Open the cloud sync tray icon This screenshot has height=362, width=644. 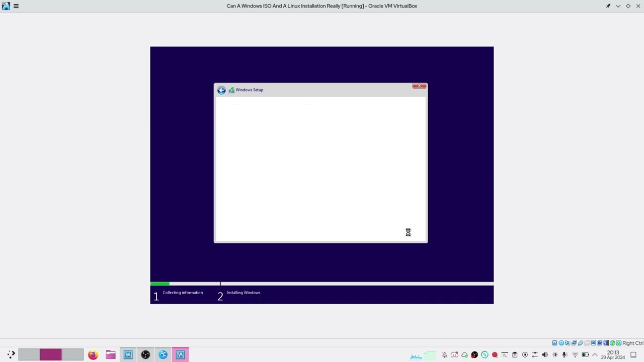[x=464, y=355]
